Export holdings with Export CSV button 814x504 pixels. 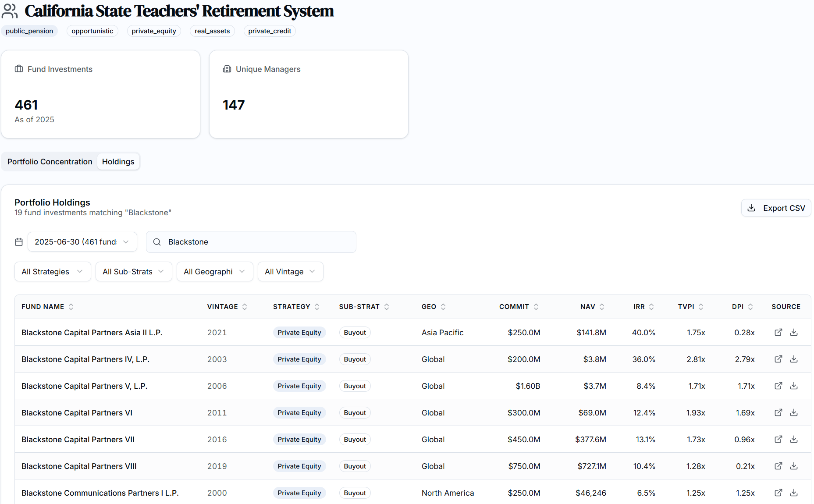[x=776, y=208]
